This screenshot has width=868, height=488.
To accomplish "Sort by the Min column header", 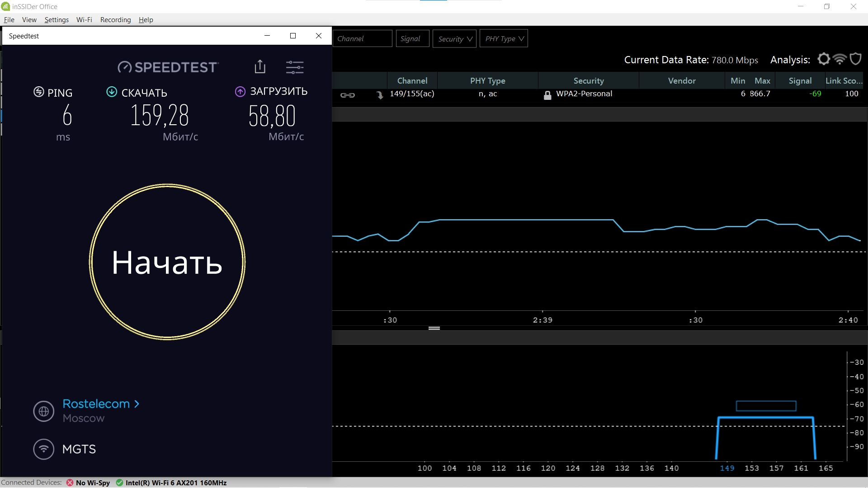I will (738, 80).
